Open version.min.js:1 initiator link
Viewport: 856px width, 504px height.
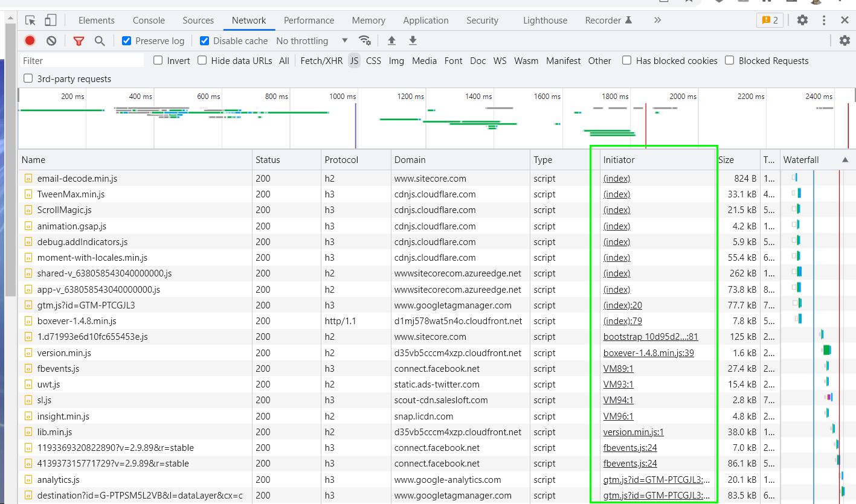tap(633, 432)
